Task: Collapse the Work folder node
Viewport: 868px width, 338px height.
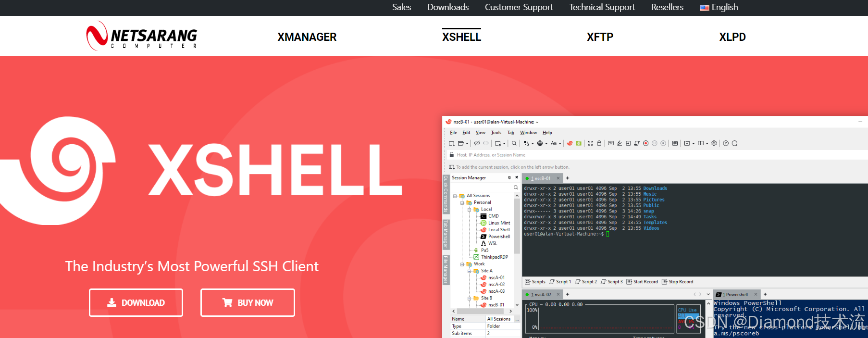Action: (462, 264)
